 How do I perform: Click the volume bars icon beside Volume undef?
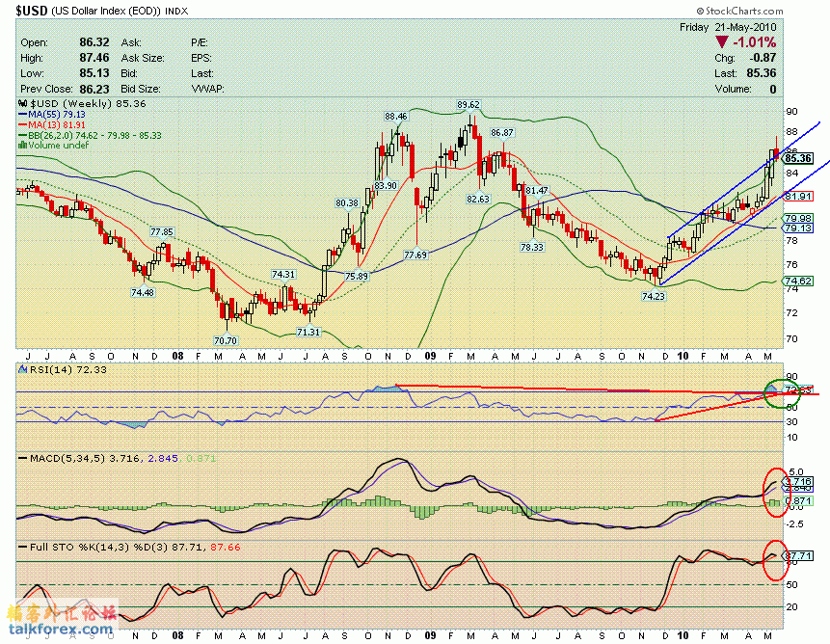23,145
